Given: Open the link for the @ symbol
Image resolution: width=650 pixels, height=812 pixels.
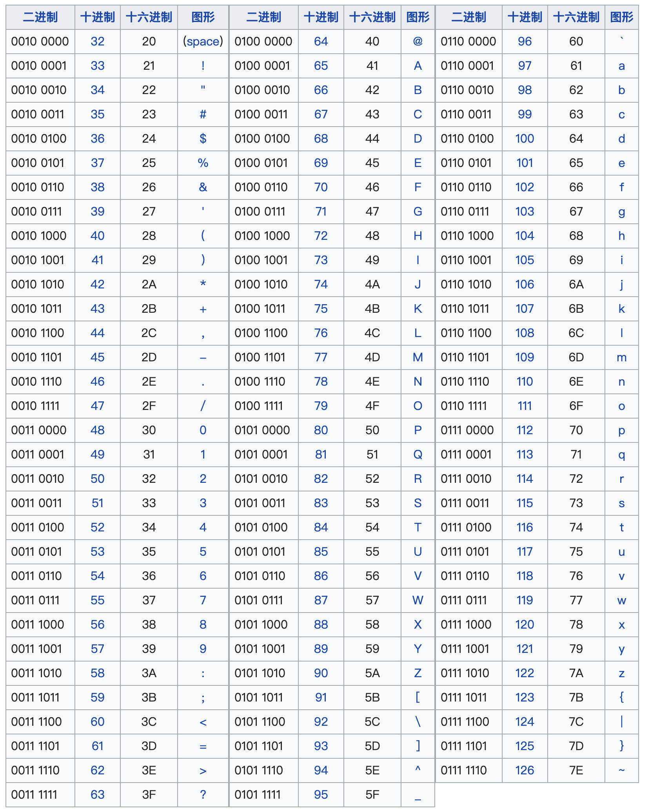Looking at the screenshot, I should [x=418, y=41].
